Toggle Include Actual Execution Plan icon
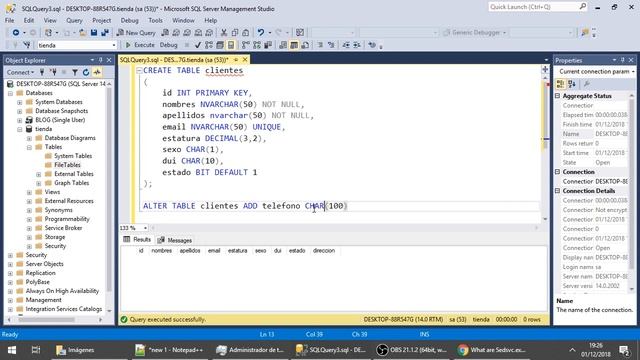Viewport: 640px width, 360px height. (x=245, y=45)
